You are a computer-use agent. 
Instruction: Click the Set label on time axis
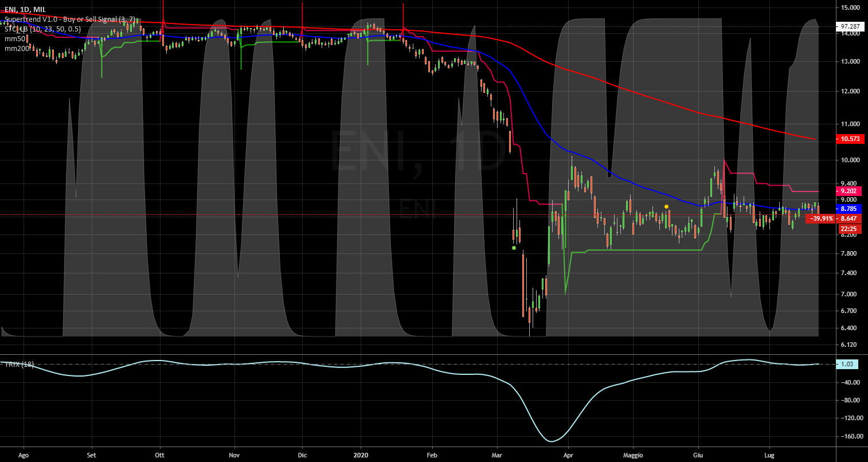tap(91, 456)
